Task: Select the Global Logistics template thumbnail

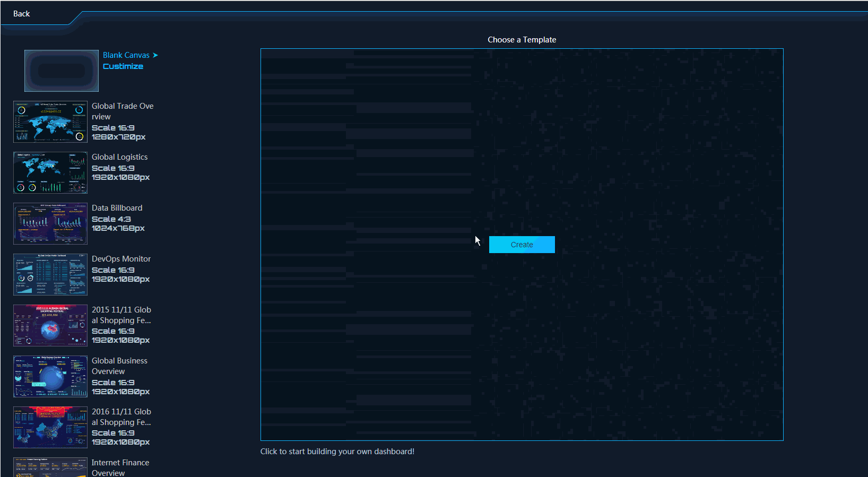Action: coord(50,173)
